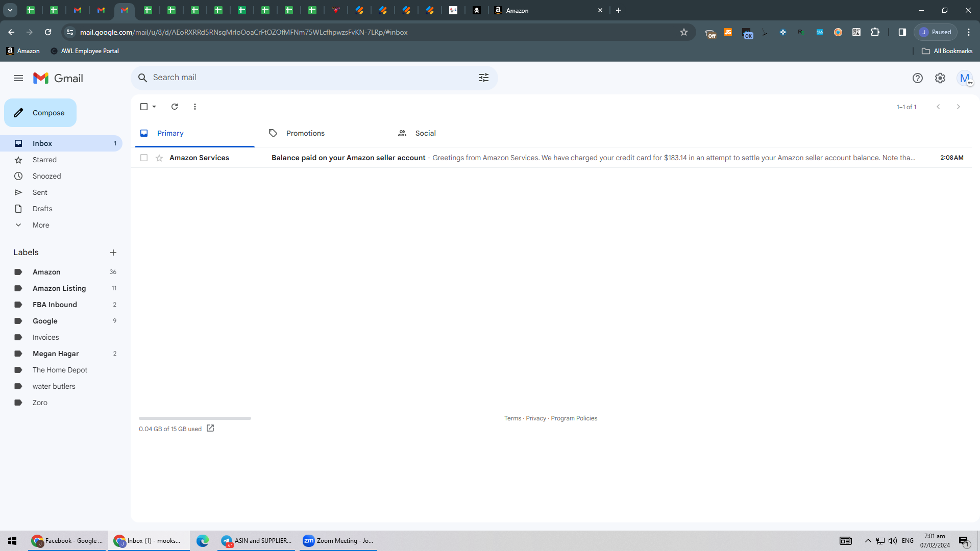
Task: Expand the More sidebar section
Action: 61,225
